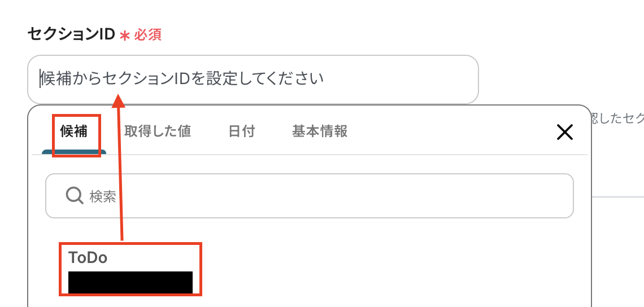Click the セクションID field label
The width and height of the screenshot is (644, 307).
click(71, 34)
